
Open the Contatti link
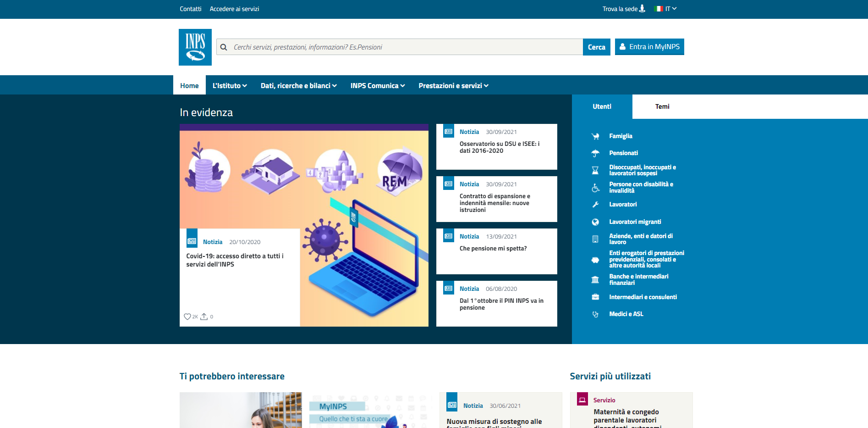pyautogui.click(x=191, y=9)
